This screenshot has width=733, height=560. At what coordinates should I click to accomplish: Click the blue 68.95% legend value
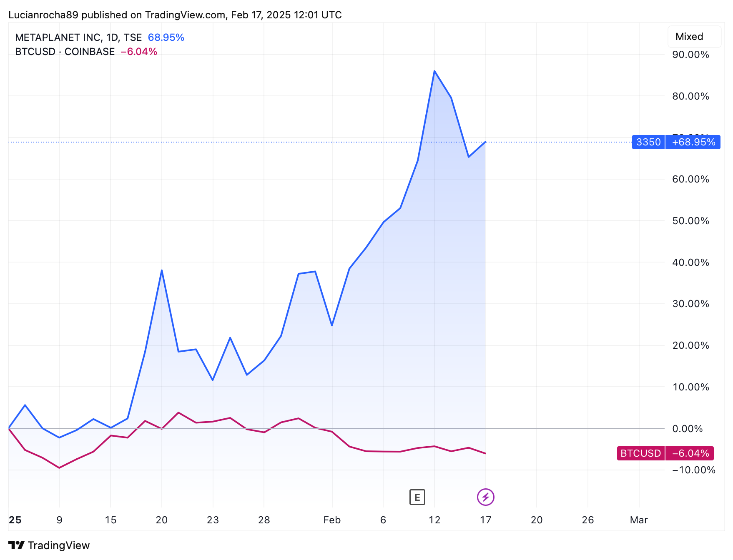[166, 37]
